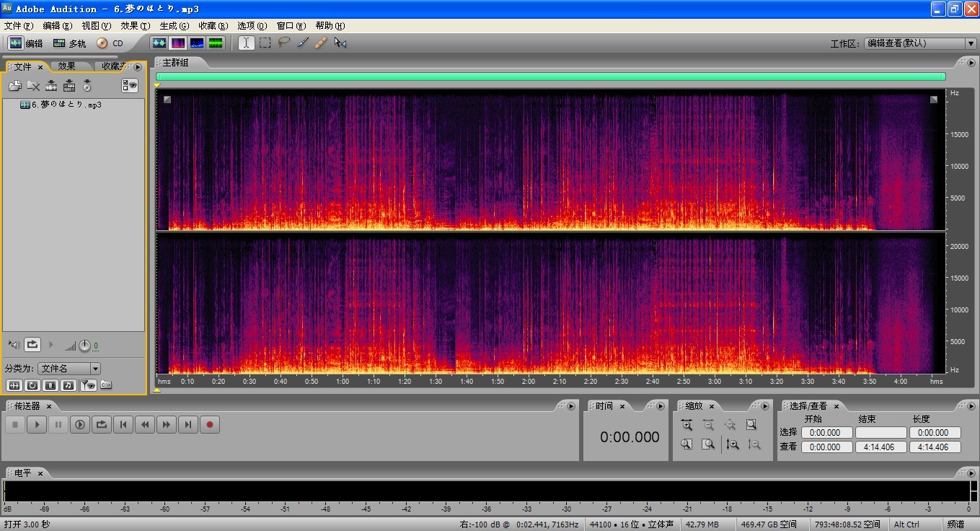Pick the time selection I-beam tool
The image size is (980, 531).
point(247,43)
